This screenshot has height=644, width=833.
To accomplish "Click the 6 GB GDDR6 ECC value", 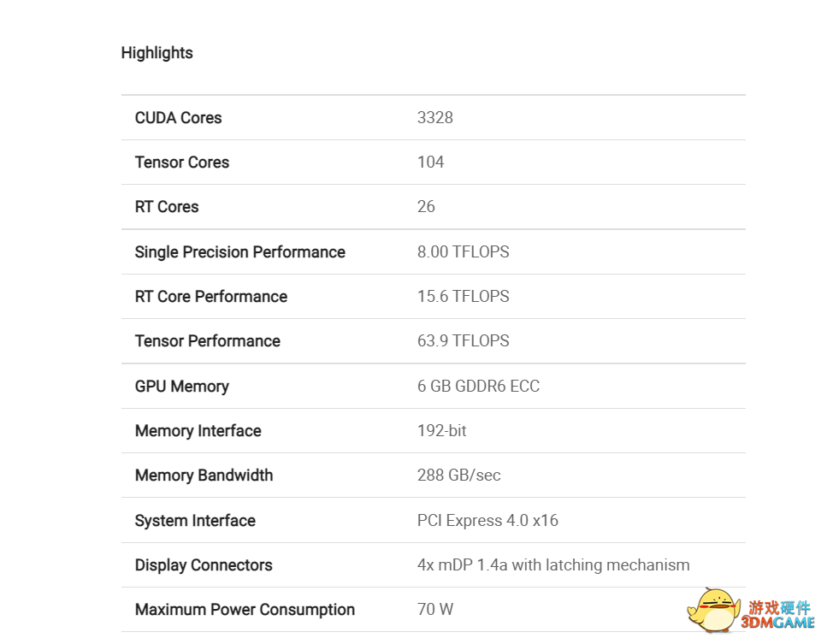I will [478, 387].
